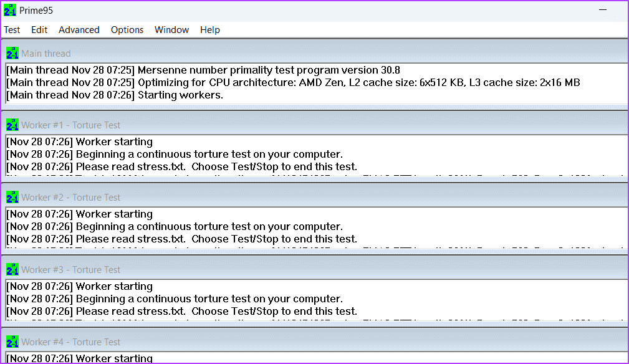The width and height of the screenshot is (629, 364).
Task: Focus the Worker #4 - Torture Test title bar
Action: tap(312, 342)
